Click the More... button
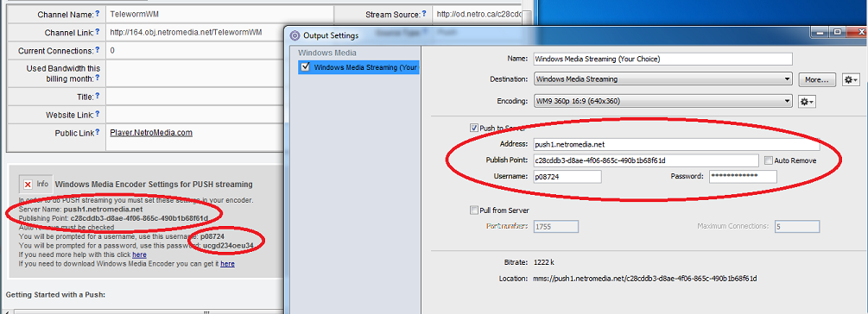The height and width of the screenshot is (314, 868). (x=816, y=79)
